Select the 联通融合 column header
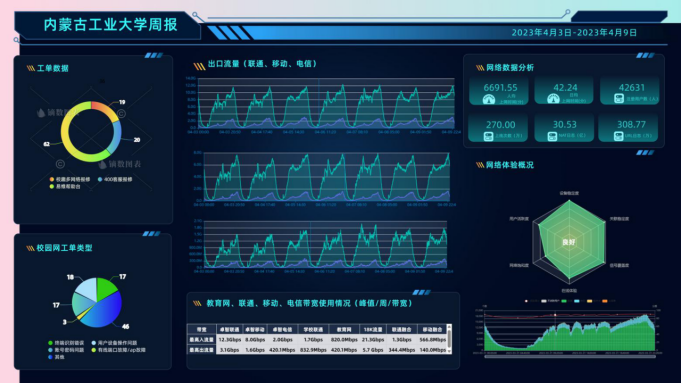Viewport: 681px width, 384px height. tap(402, 330)
